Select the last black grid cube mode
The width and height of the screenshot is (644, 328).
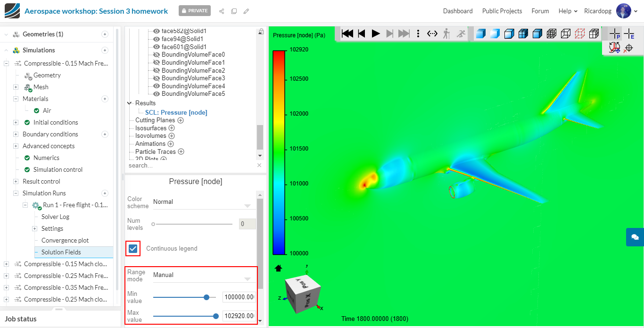click(594, 34)
